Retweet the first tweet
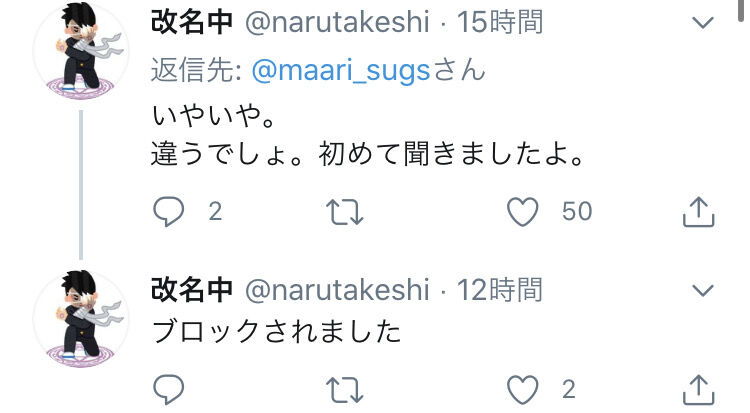 coord(346,211)
